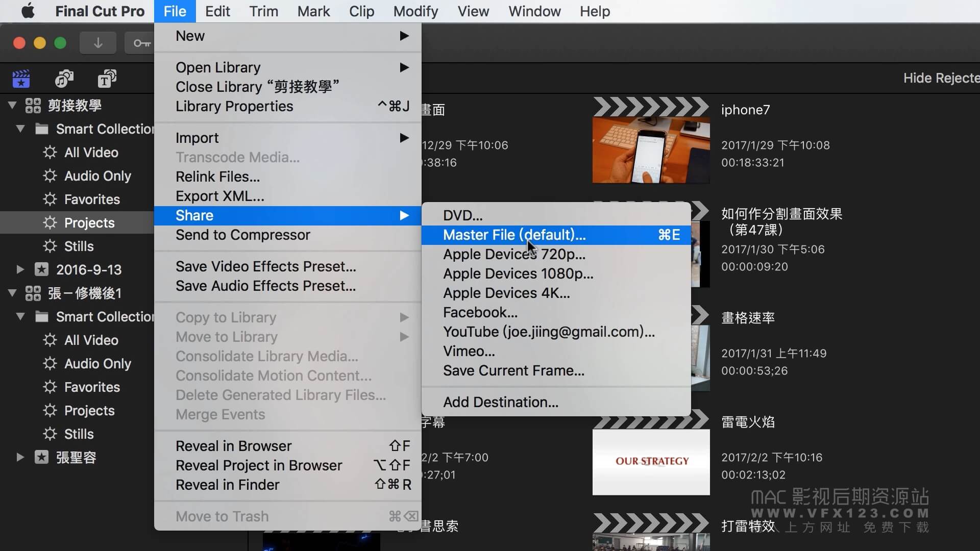The width and height of the screenshot is (980, 551).
Task: Choose Apple Devices 1080p
Action: pos(556,273)
